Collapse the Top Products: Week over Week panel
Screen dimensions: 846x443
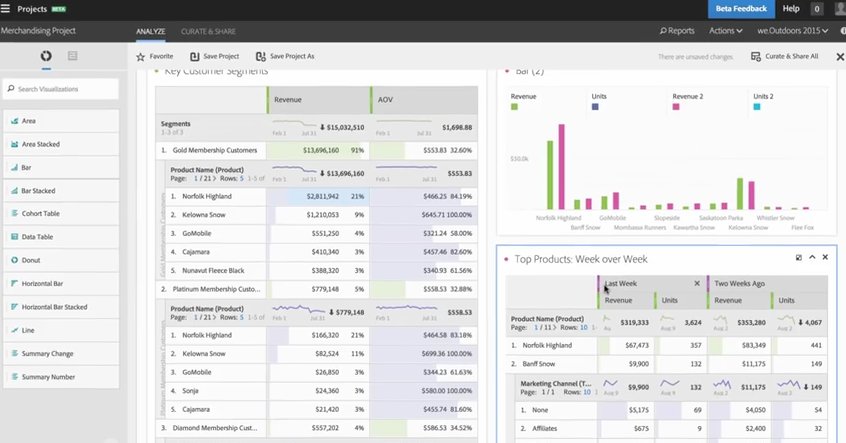pos(812,257)
